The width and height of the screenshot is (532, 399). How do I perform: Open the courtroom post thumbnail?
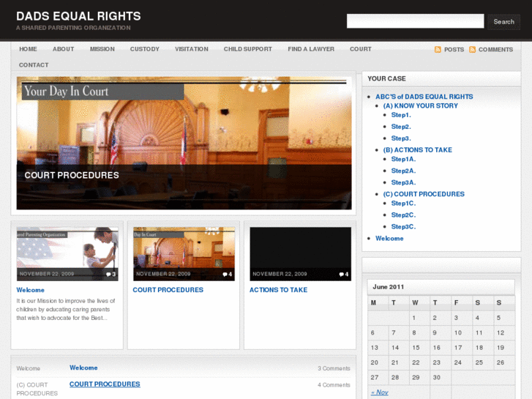[184, 254]
